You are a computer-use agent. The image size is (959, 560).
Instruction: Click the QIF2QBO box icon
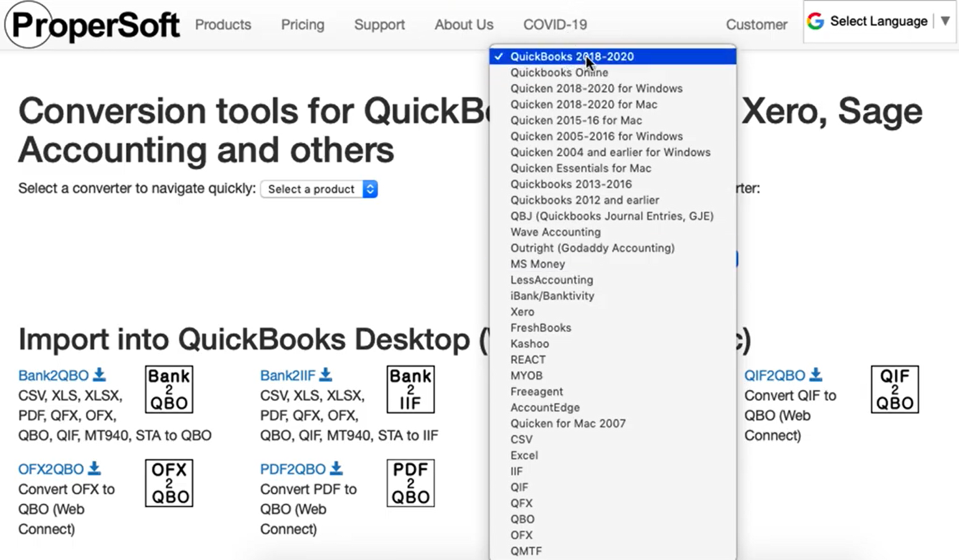pyautogui.click(x=895, y=390)
